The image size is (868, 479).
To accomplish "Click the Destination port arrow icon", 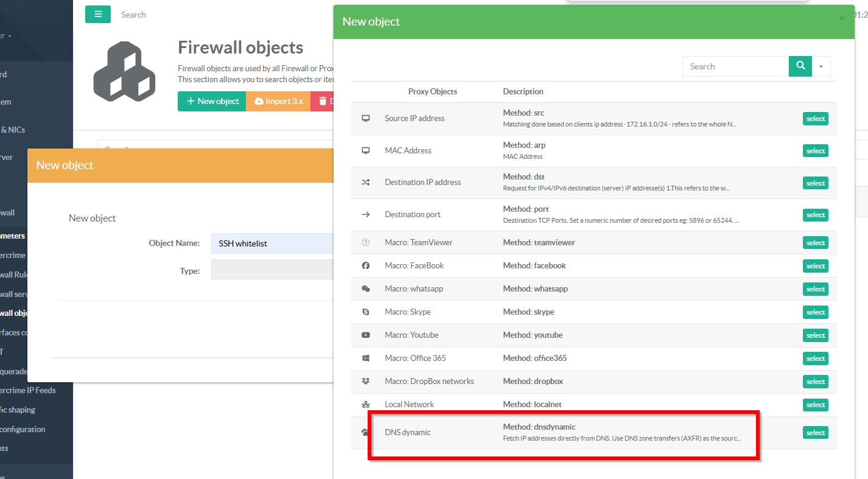I will (366, 214).
